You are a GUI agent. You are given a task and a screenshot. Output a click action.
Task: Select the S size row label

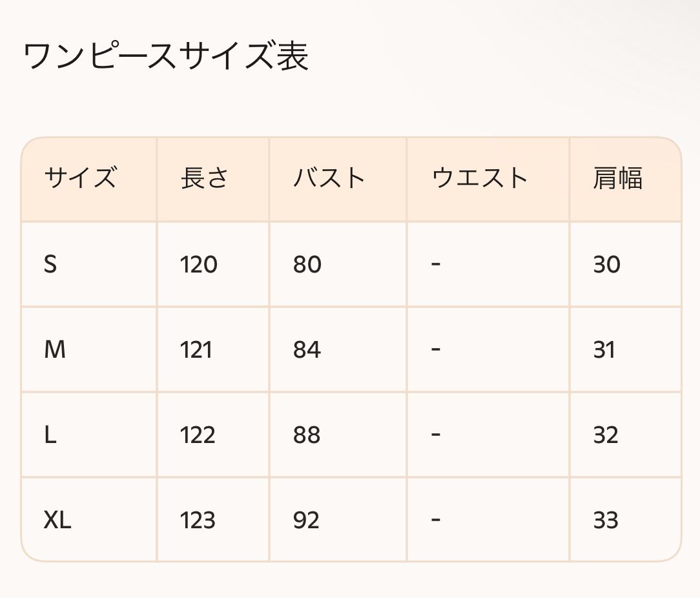click(50, 264)
